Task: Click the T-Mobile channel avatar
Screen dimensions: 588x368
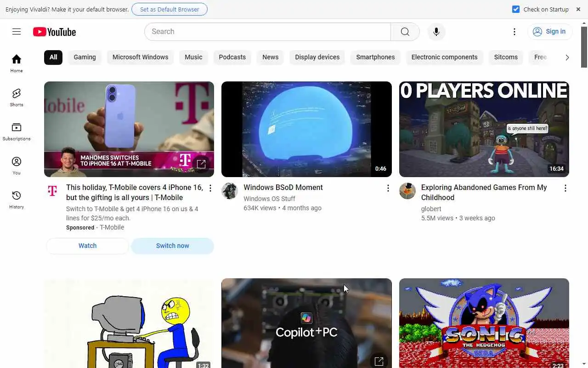Action: pyautogui.click(x=52, y=191)
